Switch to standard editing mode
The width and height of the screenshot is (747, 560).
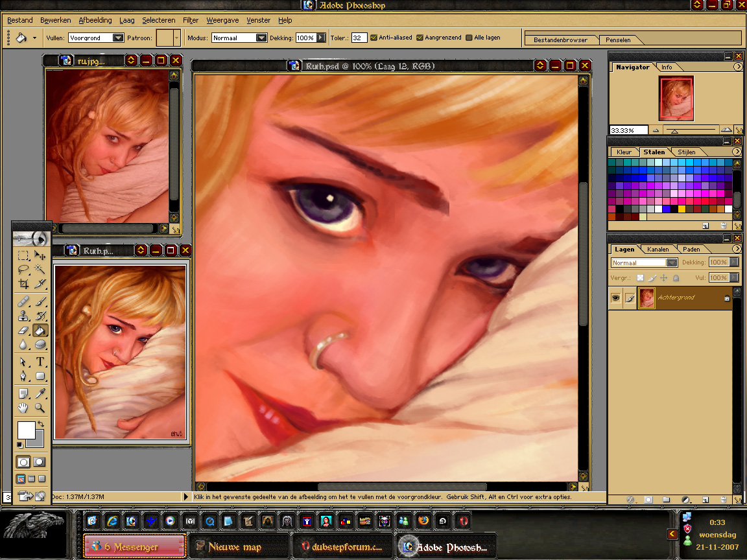tap(23, 462)
